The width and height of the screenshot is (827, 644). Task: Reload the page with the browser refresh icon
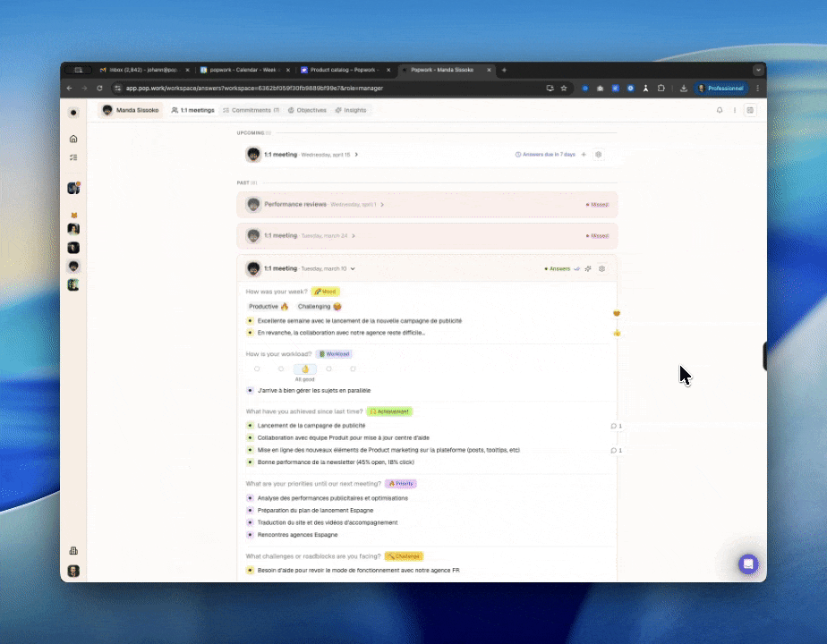coord(99,88)
